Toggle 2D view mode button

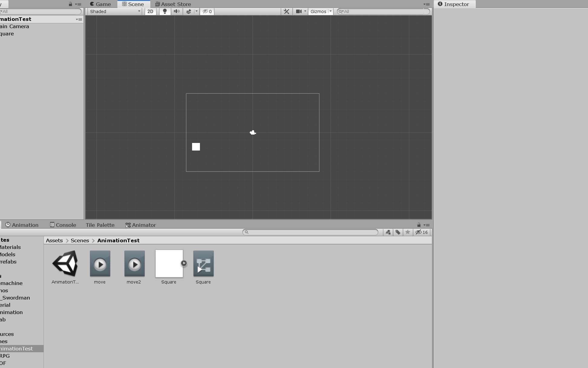click(150, 12)
